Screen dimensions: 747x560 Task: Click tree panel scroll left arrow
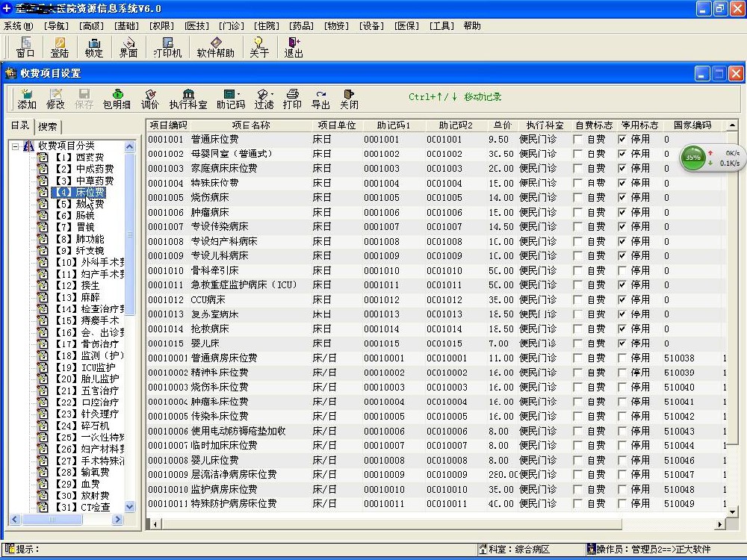click(x=15, y=520)
